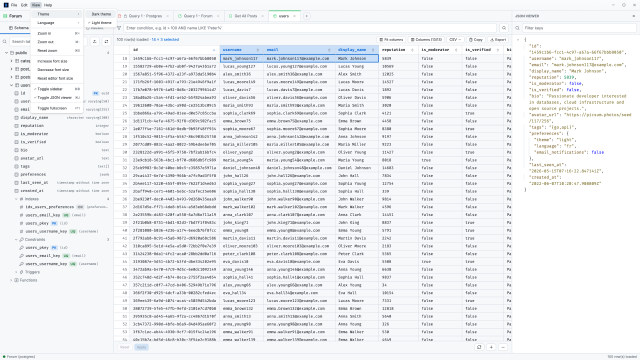Click the Forum (postgres) status bar entry

[x=19, y=357]
